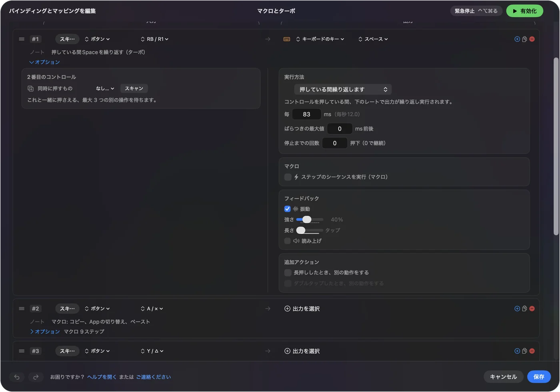Open the 押している間繰り返します execution method dropdown
Image resolution: width=560 pixels, height=392 pixels.
tap(343, 90)
